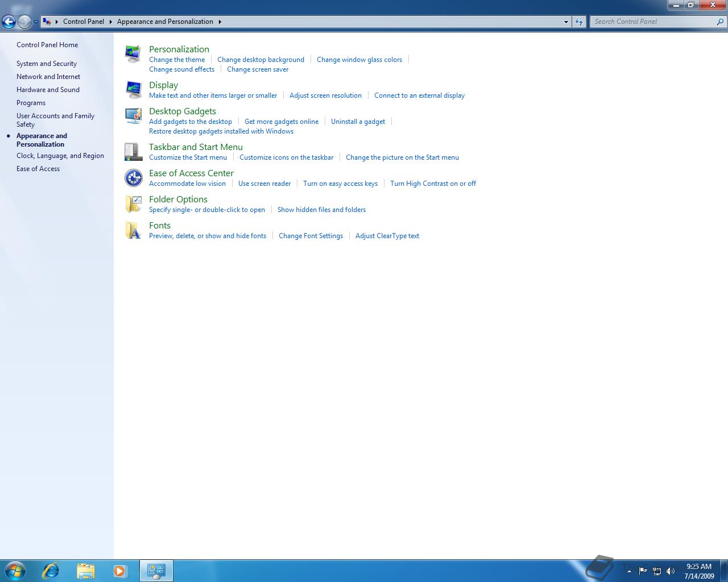Expand the root arrow before Control Panel breadcrumb
728x582 pixels.
point(57,22)
